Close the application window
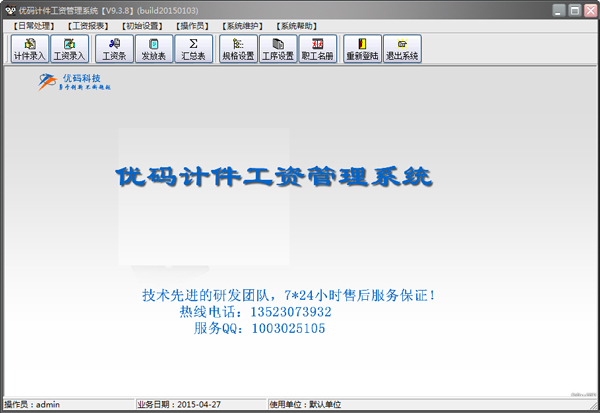This screenshot has height=413, width=600. 590,10
